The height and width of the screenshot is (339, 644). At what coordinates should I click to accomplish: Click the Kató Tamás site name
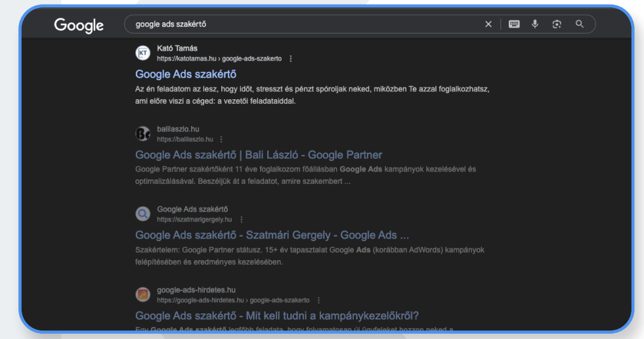tap(177, 49)
